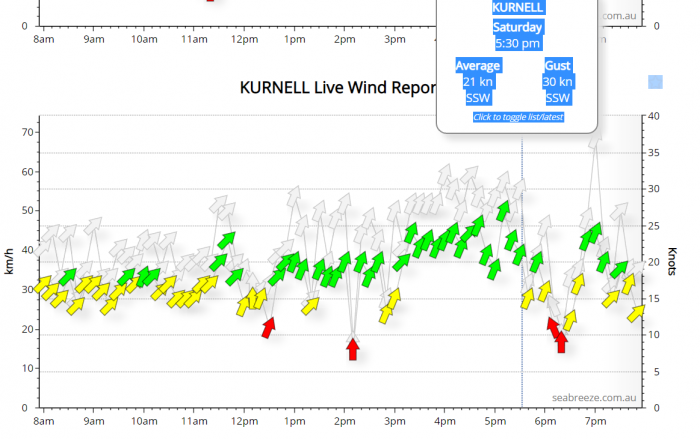Click the KURNELL Live Wind Report title

tap(336, 86)
